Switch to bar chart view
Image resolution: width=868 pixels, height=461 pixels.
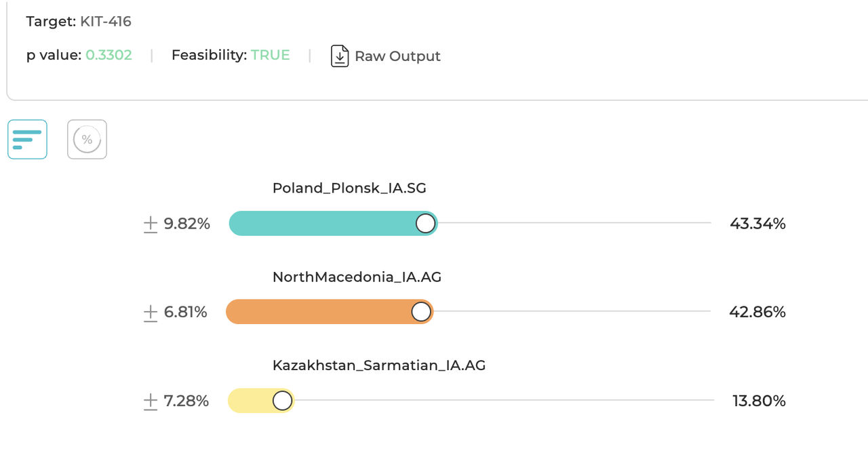[27, 140]
